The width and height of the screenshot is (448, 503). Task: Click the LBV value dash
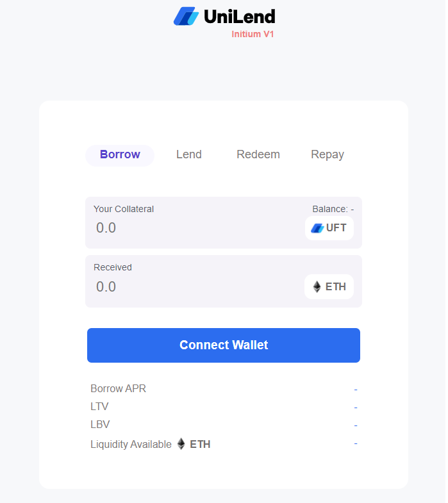(x=356, y=425)
